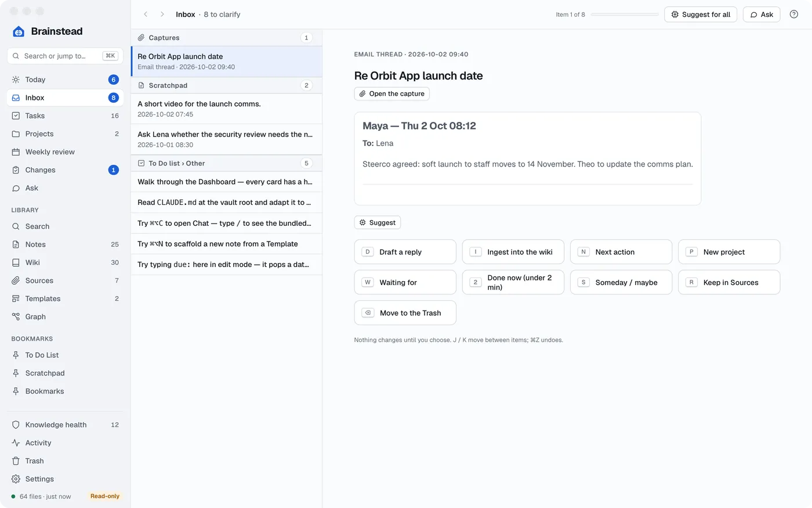Choose Someday / maybe option
Viewport: 812px width, 508px height.
(x=621, y=282)
